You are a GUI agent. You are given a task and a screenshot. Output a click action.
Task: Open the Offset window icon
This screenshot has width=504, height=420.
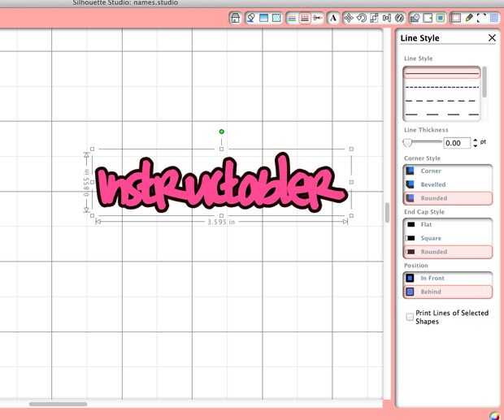tap(428, 18)
